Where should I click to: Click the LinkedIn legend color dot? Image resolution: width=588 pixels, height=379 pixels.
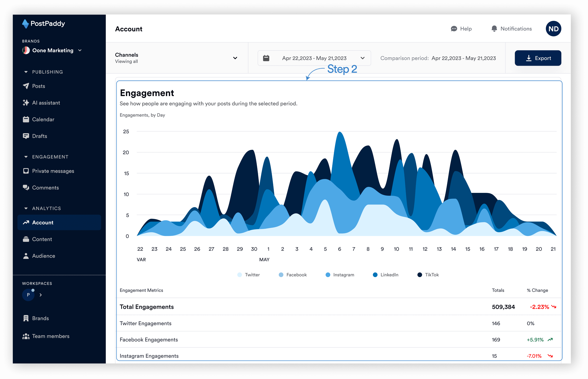pos(375,275)
